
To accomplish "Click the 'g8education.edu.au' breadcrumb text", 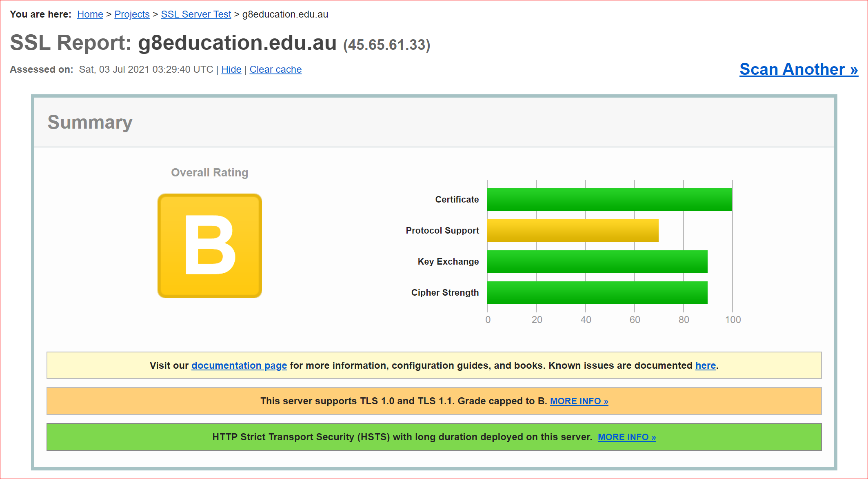I will point(285,14).
